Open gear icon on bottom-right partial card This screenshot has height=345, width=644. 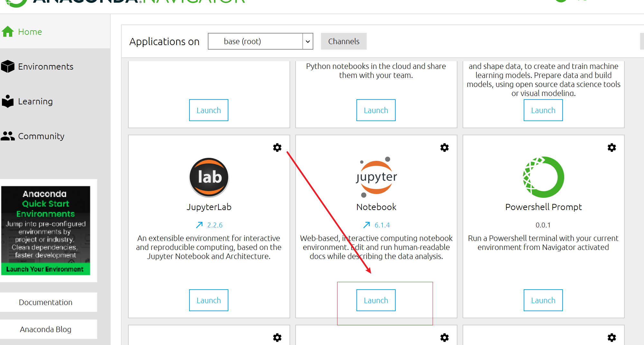[612, 338]
